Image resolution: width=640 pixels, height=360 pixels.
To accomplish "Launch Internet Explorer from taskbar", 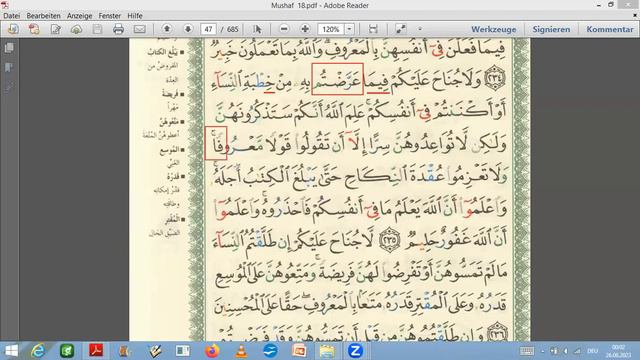I will pyautogui.click(x=38, y=351).
